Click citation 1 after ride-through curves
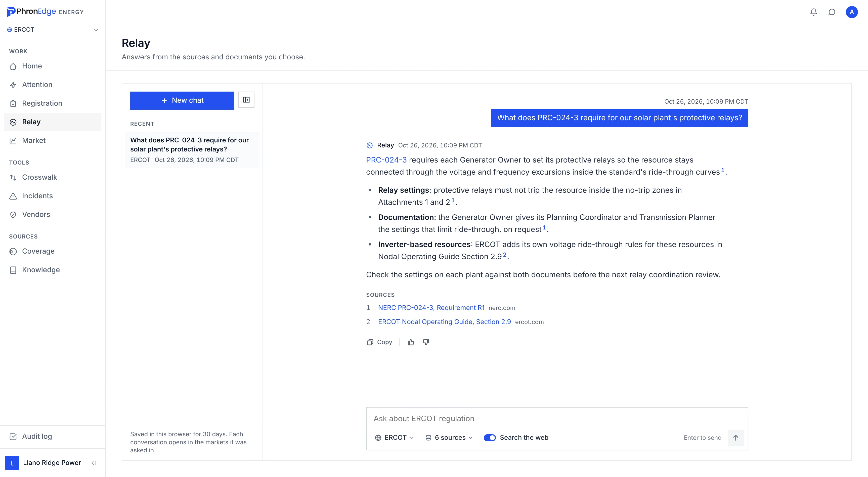868x477 pixels. (x=722, y=170)
